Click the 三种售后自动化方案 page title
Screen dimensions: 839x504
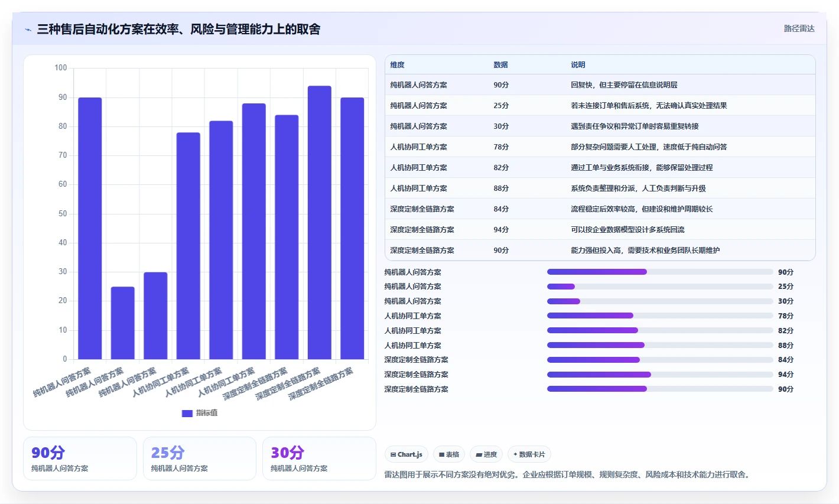tap(178, 29)
